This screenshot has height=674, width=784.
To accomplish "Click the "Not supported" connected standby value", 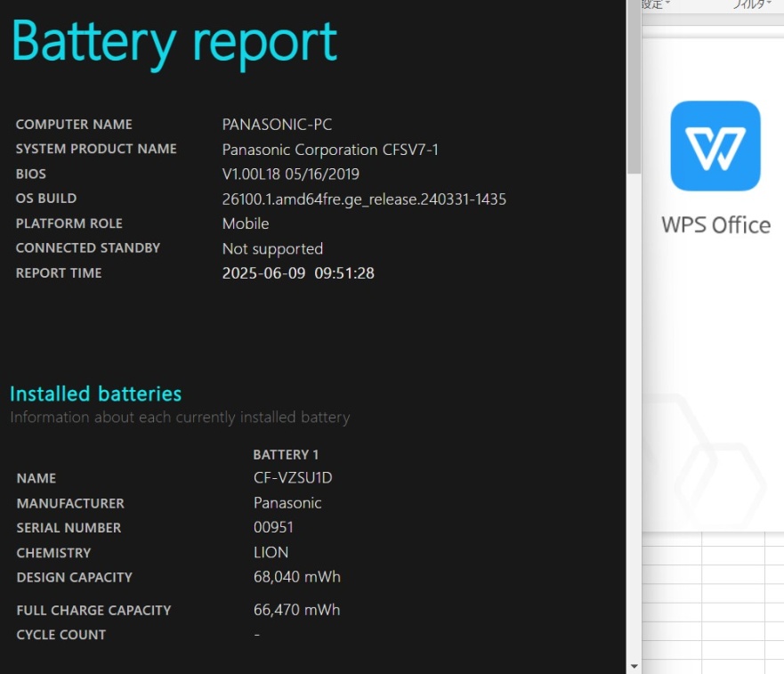I will coord(272,248).
